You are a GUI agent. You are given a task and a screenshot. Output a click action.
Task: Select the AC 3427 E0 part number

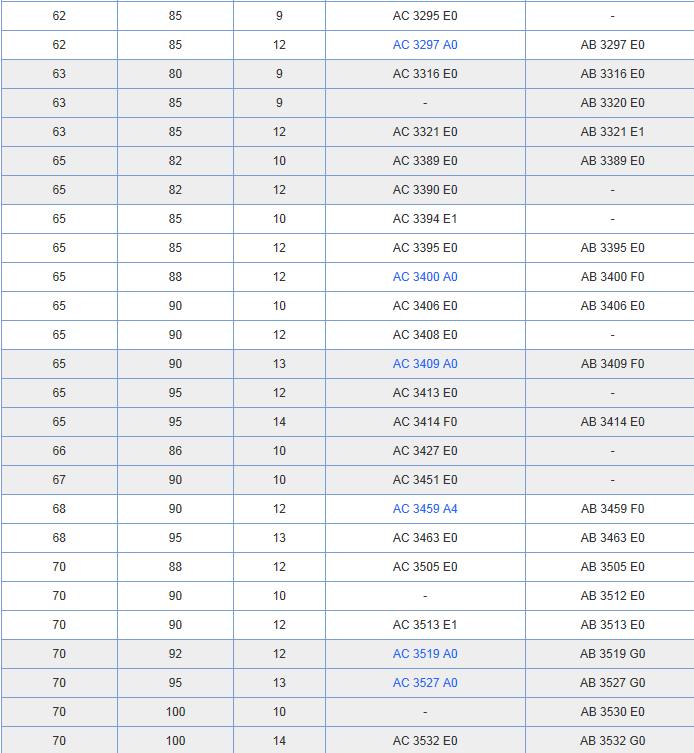click(425, 451)
